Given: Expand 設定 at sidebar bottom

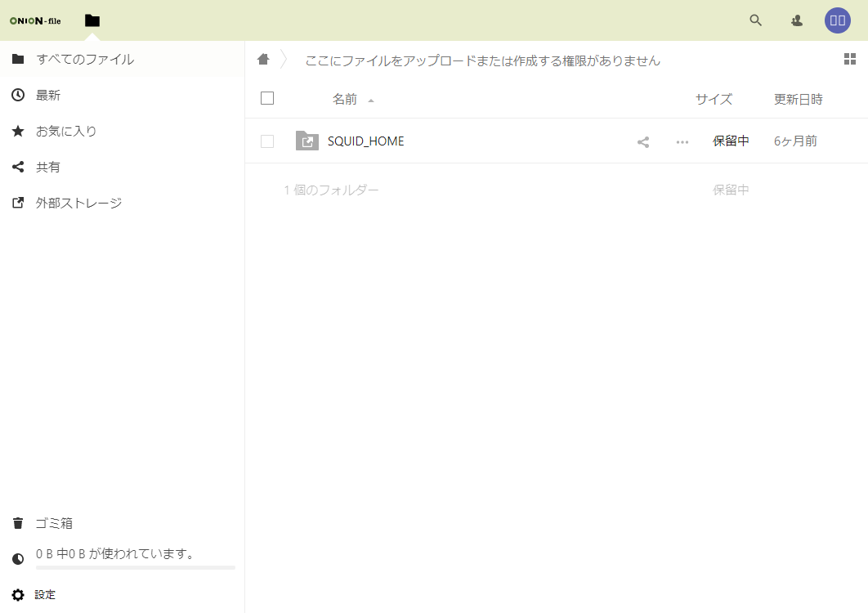Looking at the screenshot, I should [45, 595].
